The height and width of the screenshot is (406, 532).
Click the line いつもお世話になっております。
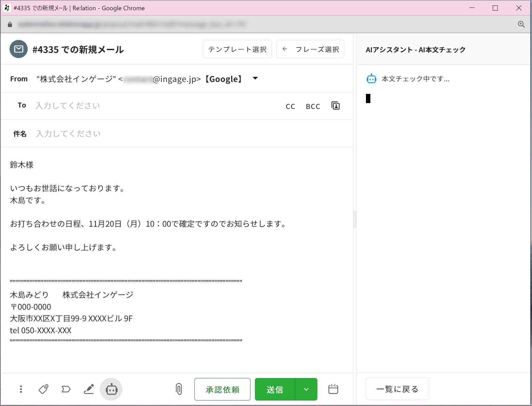68,188
